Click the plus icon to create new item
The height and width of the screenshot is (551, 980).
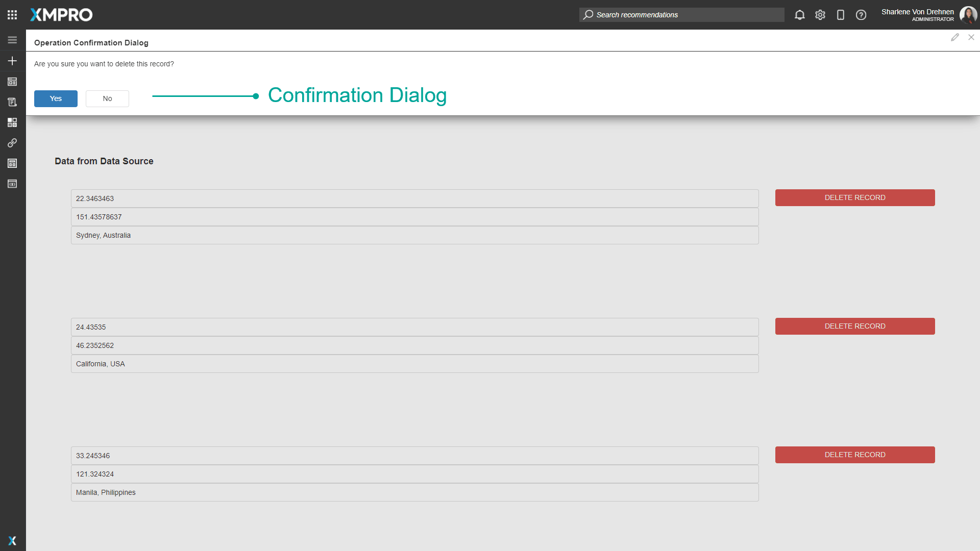[12, 61]
